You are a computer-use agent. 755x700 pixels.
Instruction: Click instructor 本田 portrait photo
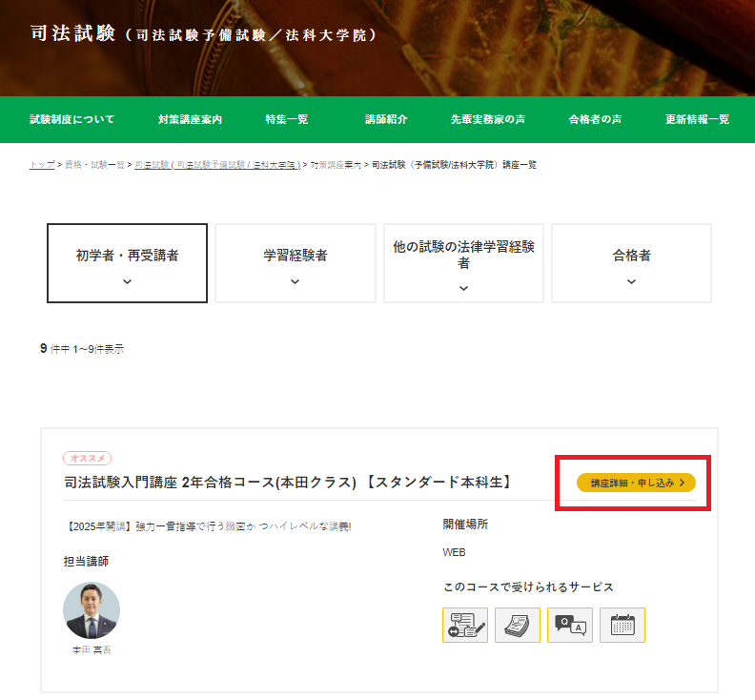[x=92, y=611]
